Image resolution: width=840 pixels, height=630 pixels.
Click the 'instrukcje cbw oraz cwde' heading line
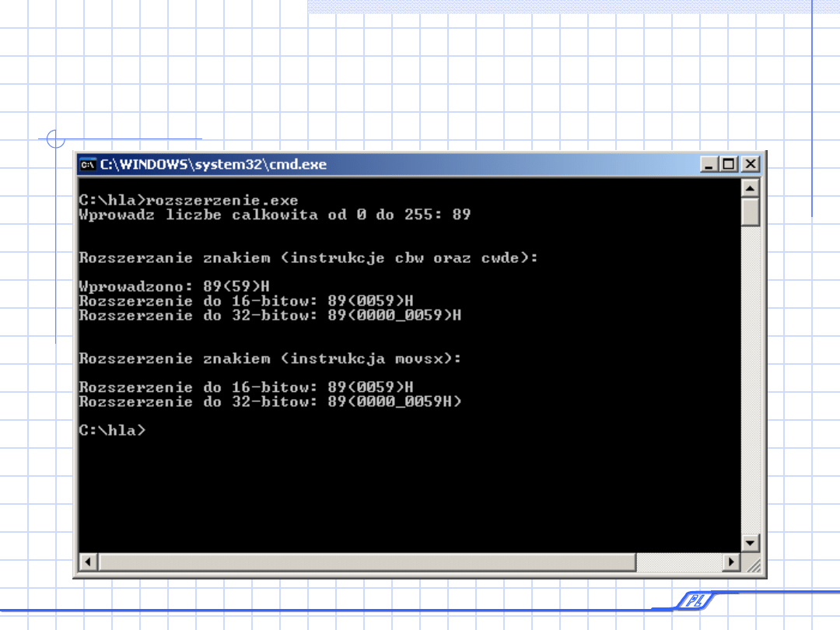click(308, 257)
